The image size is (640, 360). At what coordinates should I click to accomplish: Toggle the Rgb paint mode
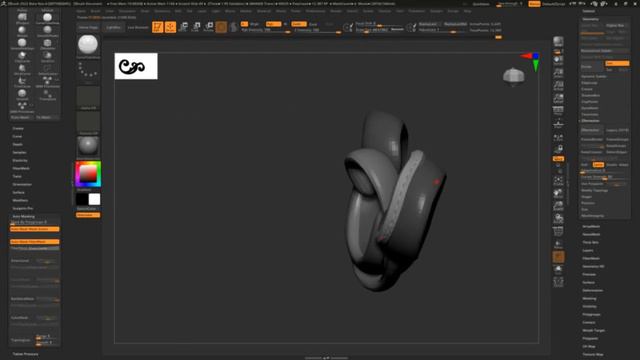tap(273, 24)
